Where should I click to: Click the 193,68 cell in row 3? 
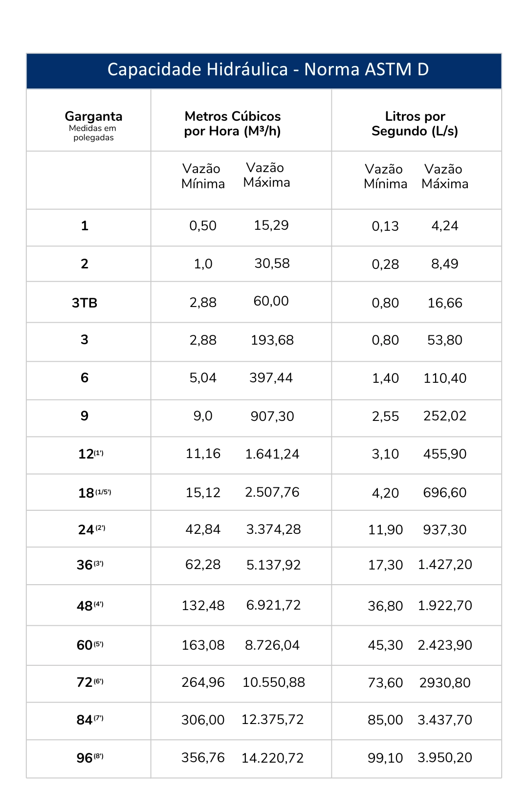pos(272,340)
